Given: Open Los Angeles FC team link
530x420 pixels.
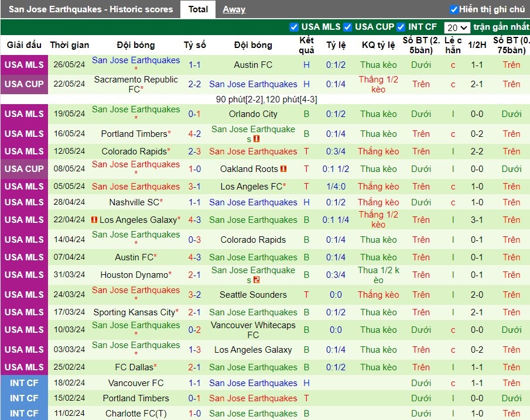Looking at the screenshot, I should coord(251,187).
